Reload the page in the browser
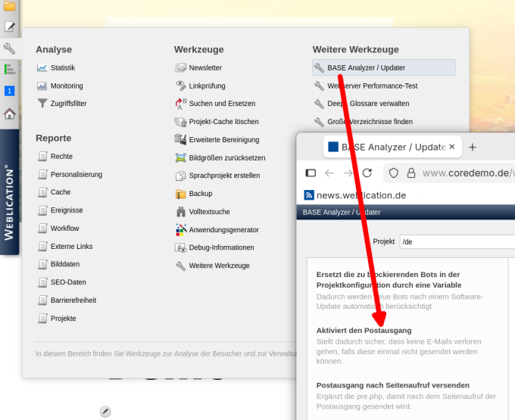Image resolution: width=515 pixels, height=420 pixels. [x=367, y=173]
